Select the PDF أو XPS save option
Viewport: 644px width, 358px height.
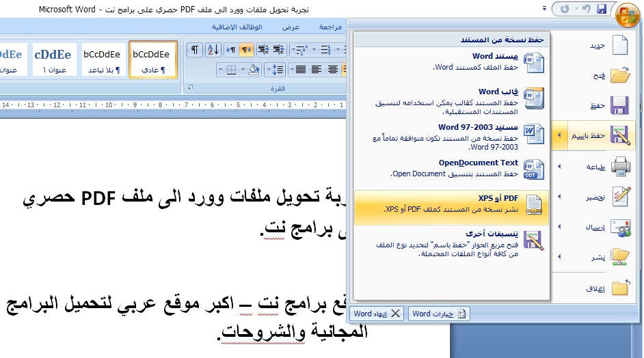coord(451,207)
